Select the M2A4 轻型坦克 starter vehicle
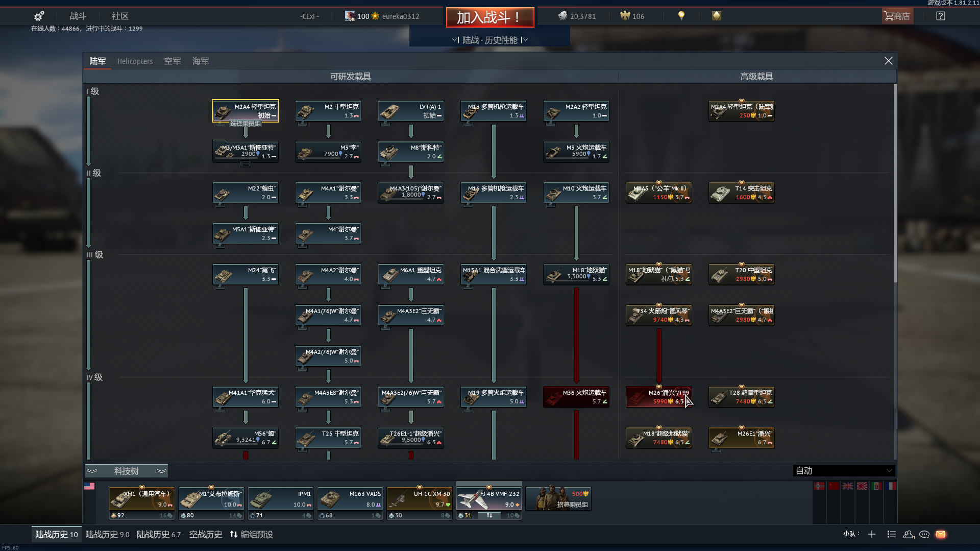 coord(246,111)
